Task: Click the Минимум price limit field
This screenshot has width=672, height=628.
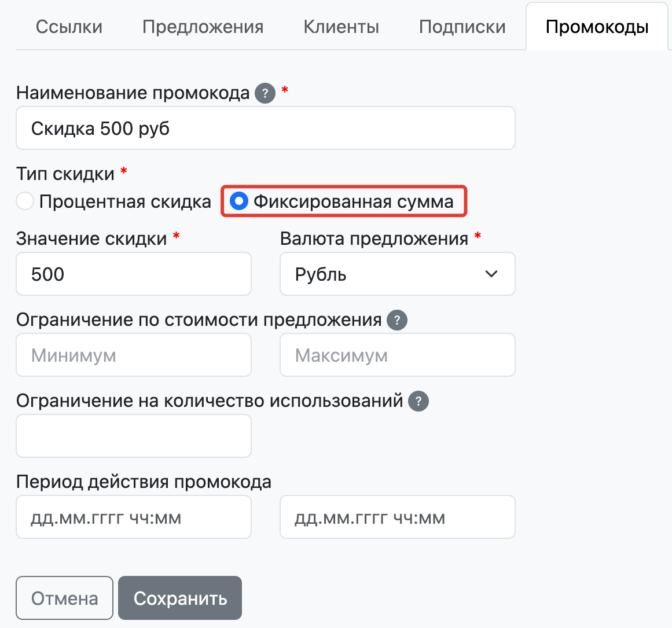Action: point(133,355)
